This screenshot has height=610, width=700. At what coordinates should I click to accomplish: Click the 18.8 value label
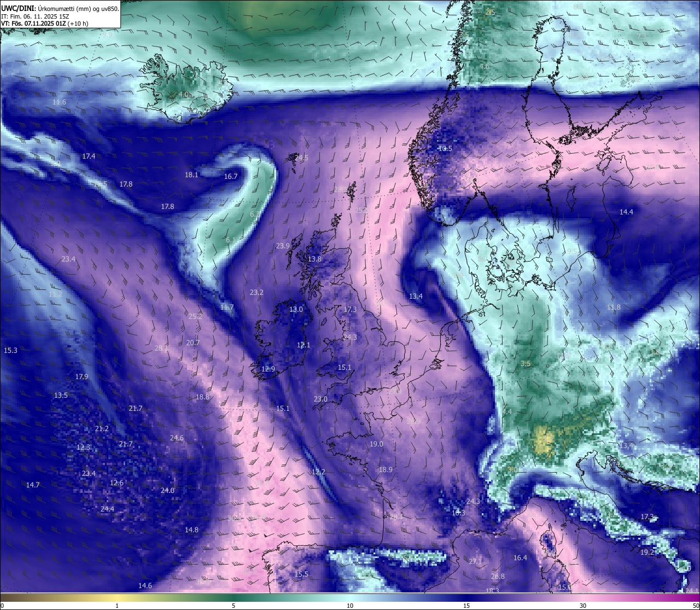pyautogui.click(x=202, y=397)
